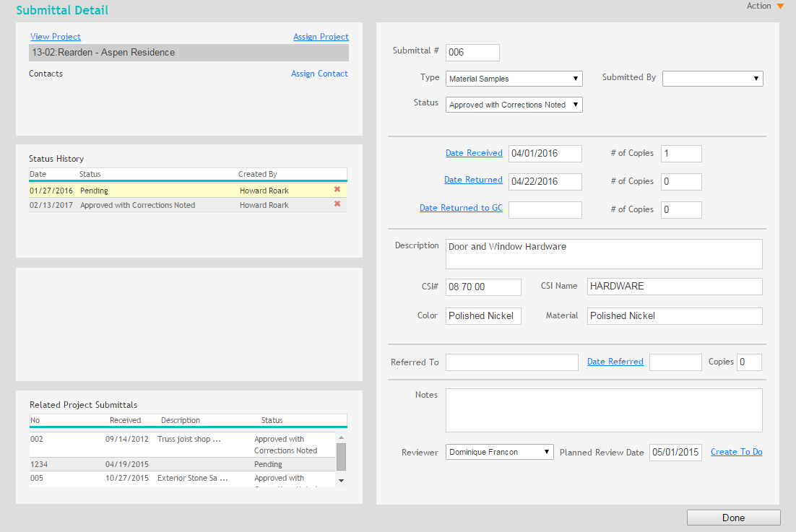The height and width of the screenshot is (532, 796).
Task: Click the Copies field in referral row
Action: [749, 362]
